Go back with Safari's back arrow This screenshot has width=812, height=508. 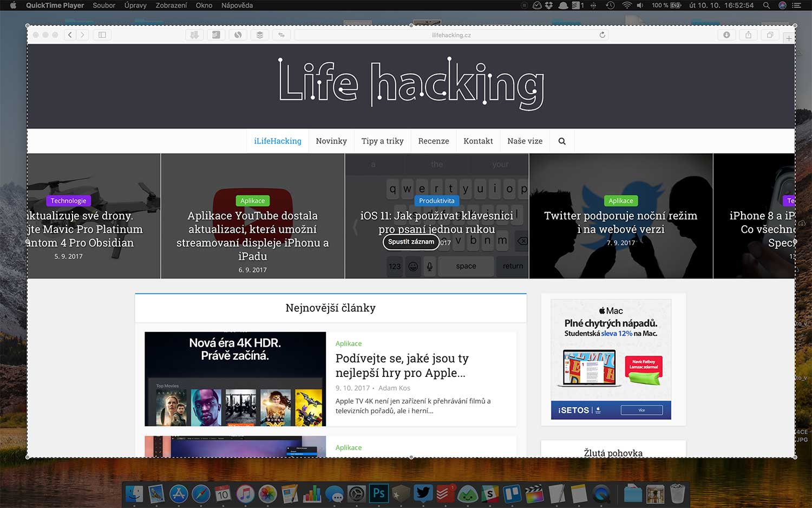[x=70, y=35]
